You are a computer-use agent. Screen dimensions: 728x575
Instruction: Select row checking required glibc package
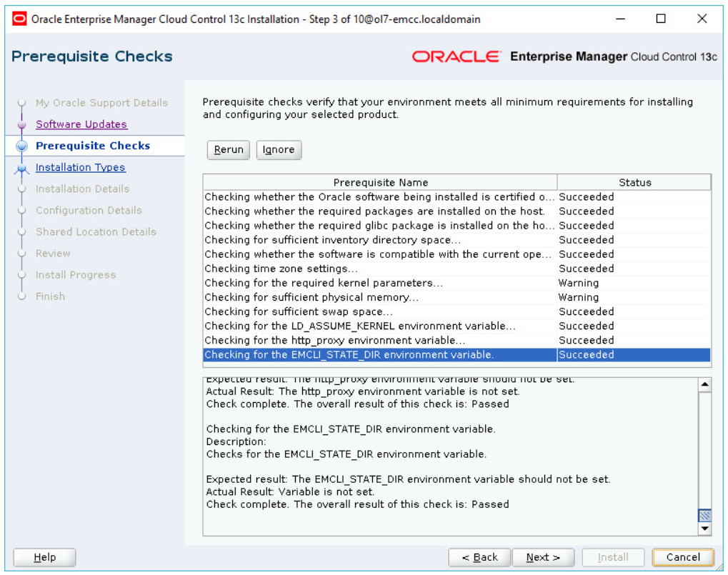point(457,226)
